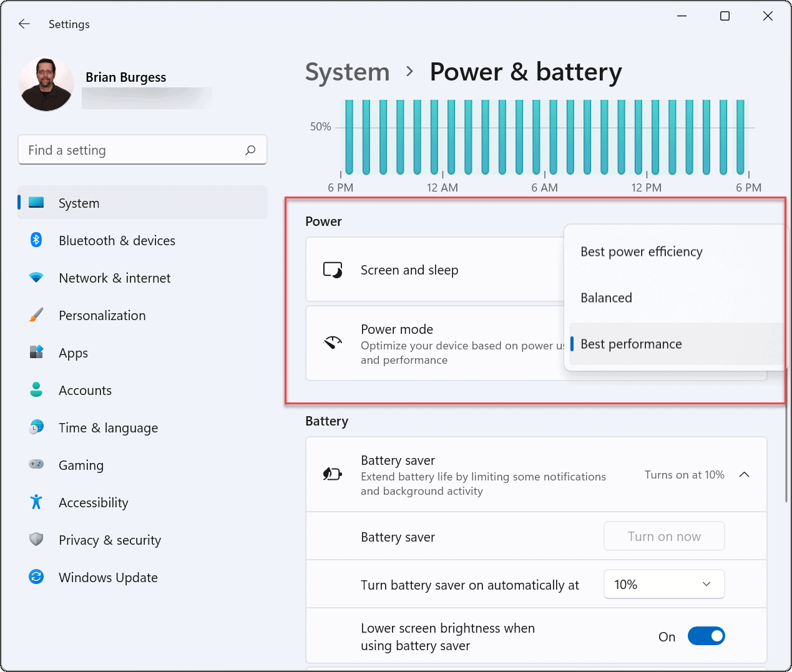Screen dimensions: 792x672
Task: Open Personalization settings via the brush icon
Action: click(36, 315)
